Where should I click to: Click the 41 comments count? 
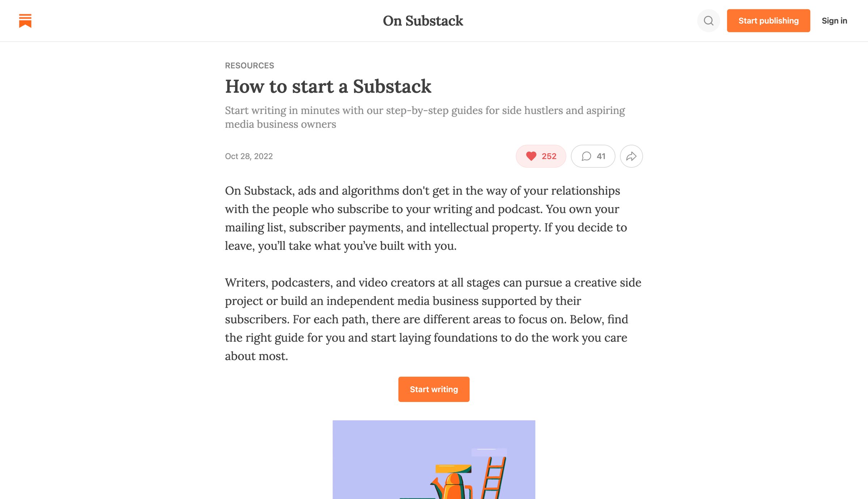click(601, 156)
